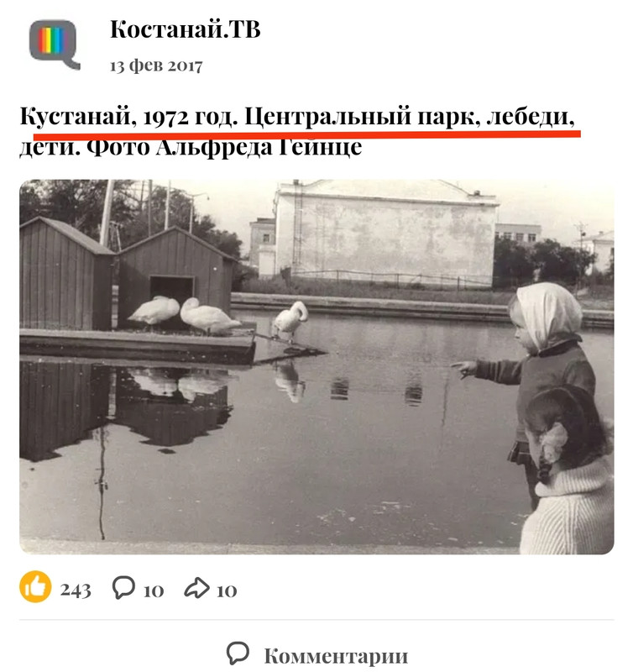Click the text Фото Альфреда Гейнце

(x=224, y=147)
